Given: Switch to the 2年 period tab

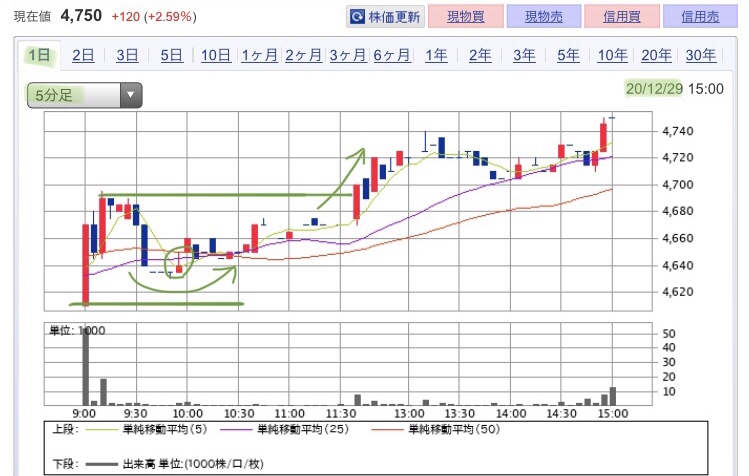Looking at the screenshot, I should (480, 55).
